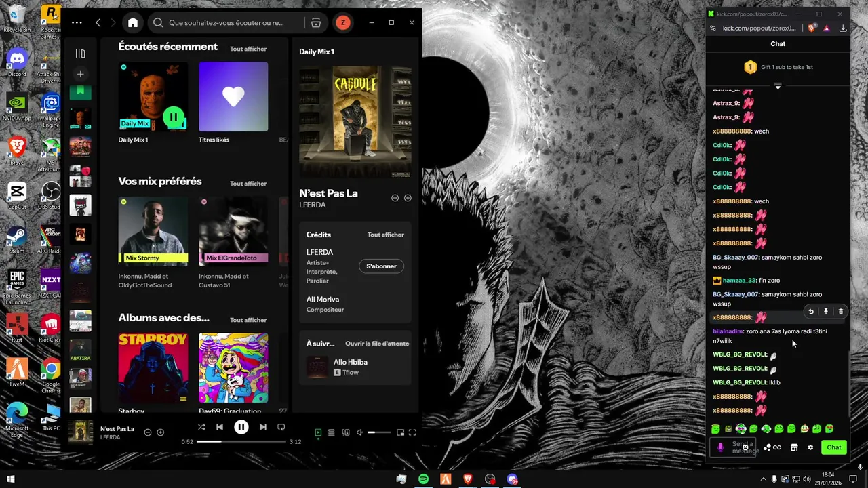Open the Spotify Home page

(x=133, y=22)
